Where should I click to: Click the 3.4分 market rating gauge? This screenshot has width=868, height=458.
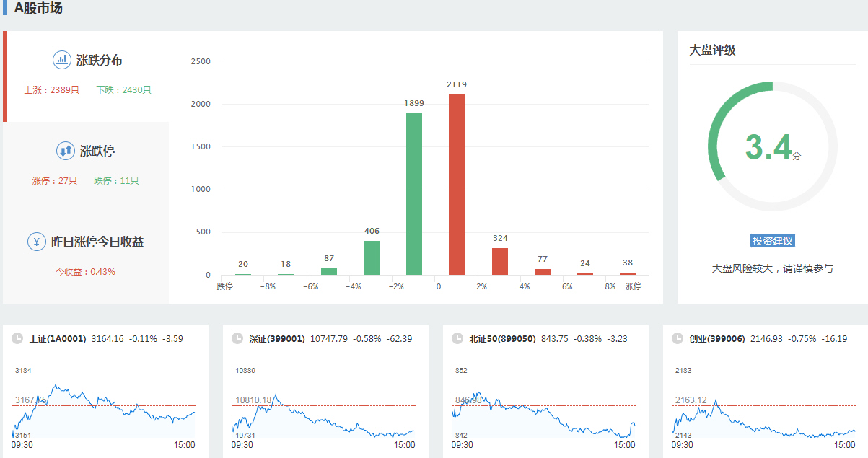772,146
